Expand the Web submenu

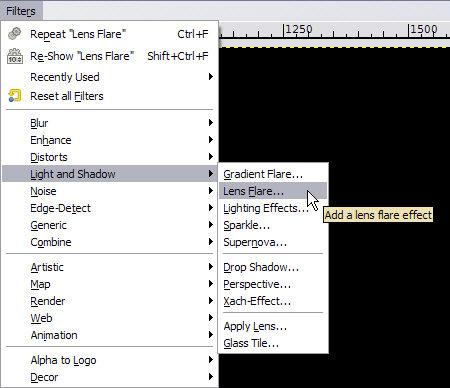[x=110, y=318]
